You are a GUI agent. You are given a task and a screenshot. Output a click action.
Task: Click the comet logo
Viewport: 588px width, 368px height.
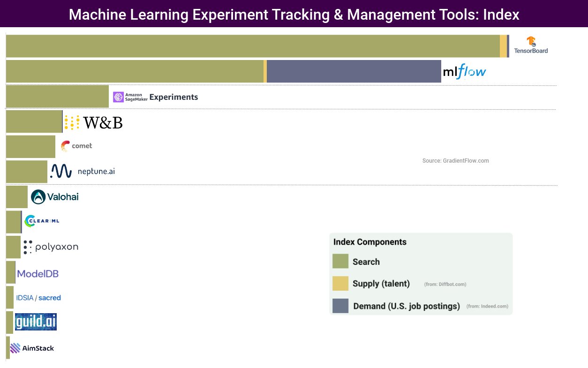[76, 146]
